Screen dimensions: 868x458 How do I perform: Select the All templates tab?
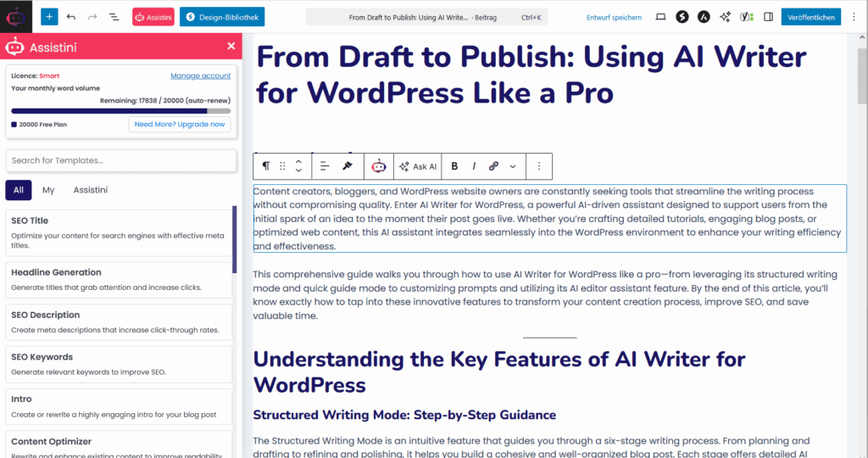click(x=19, y=190)
